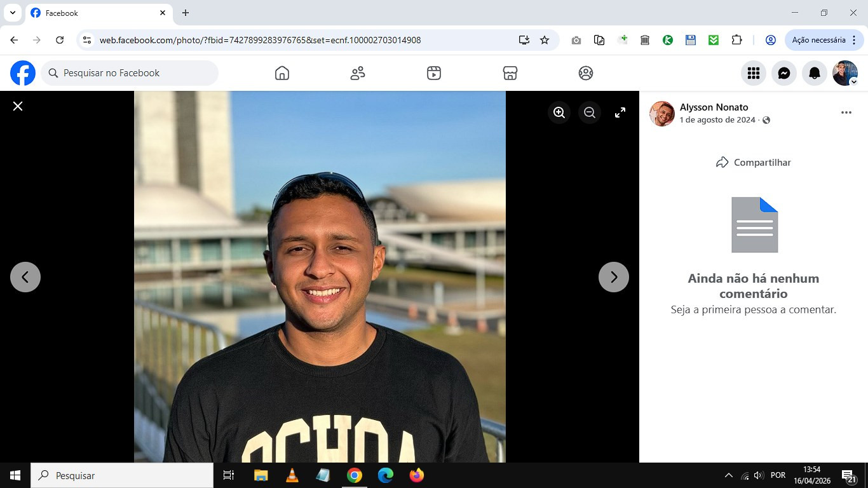The width and height of the screenshot is (868, 488).
Task: Open the notifications bell
Action: point(815,73)
